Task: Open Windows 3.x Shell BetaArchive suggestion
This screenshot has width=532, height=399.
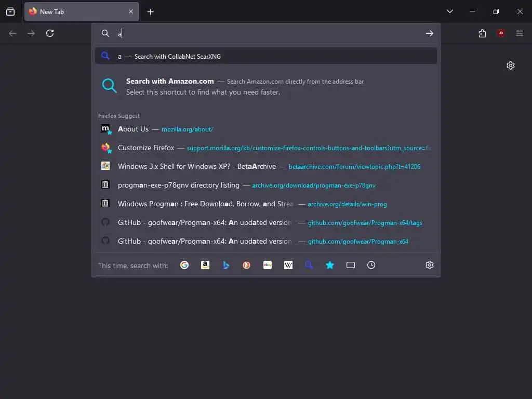Action: pos(266,166)
